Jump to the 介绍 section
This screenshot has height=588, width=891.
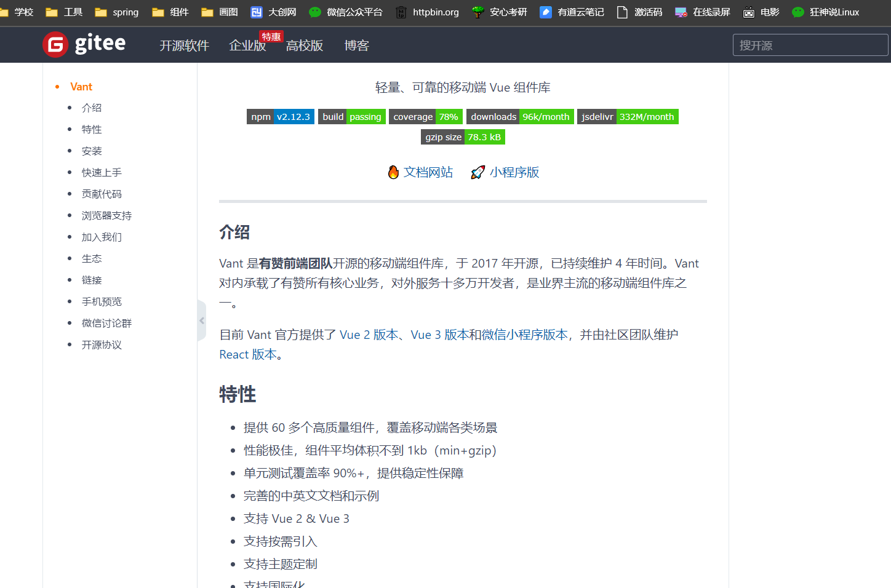(92, 108)
